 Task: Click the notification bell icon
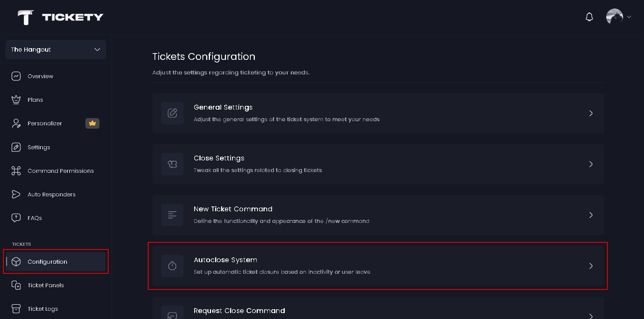589,17
